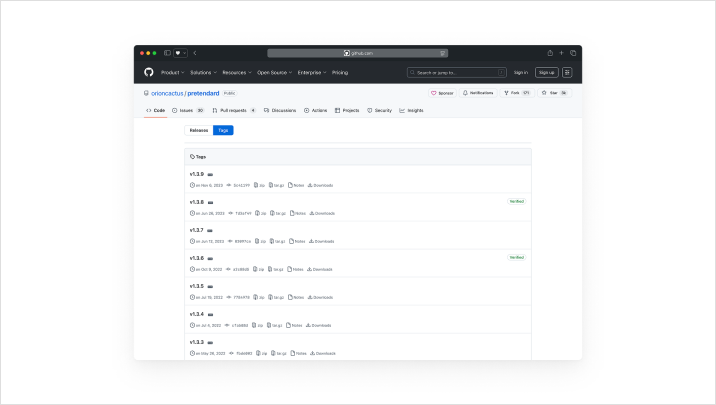Viewport: 716px width, 405px height.
Task: Open the Projects tab
Action: point(347,110)
